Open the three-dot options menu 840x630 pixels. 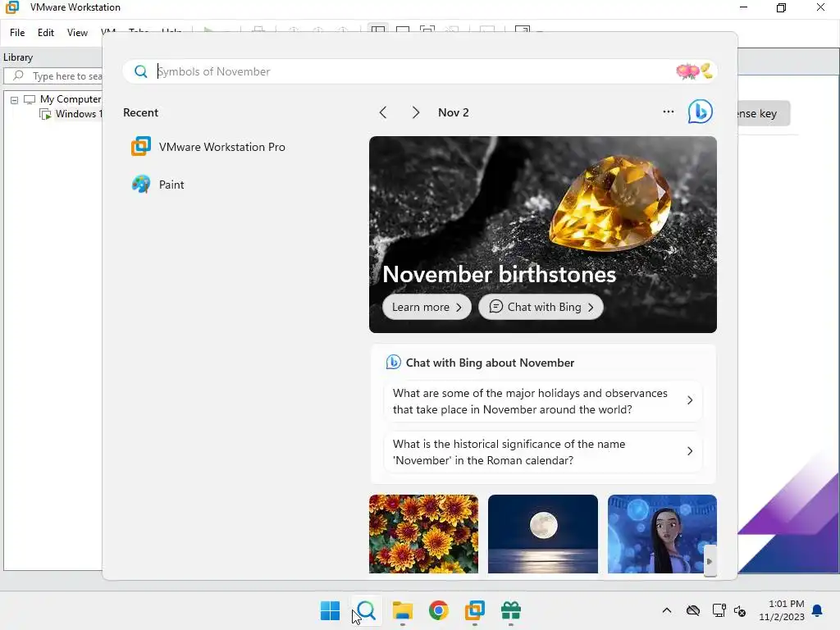pos(668,112)
